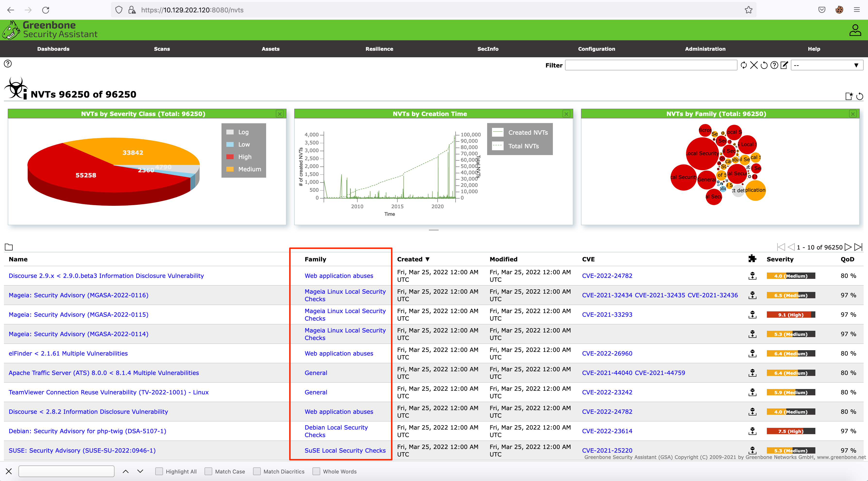
Task: Sort table by Name column
Action: point(18,259)
